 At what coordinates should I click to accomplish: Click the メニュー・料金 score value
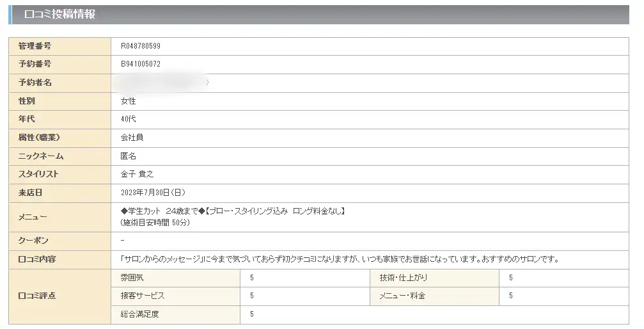pyautogui.click(x=511, y=296)
